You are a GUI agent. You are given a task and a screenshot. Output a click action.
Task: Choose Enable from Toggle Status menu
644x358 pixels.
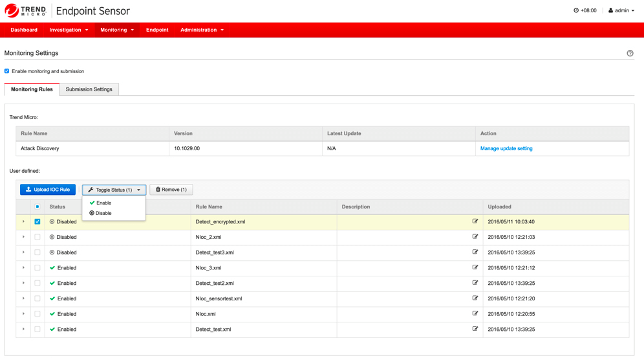tap(103, 203)
